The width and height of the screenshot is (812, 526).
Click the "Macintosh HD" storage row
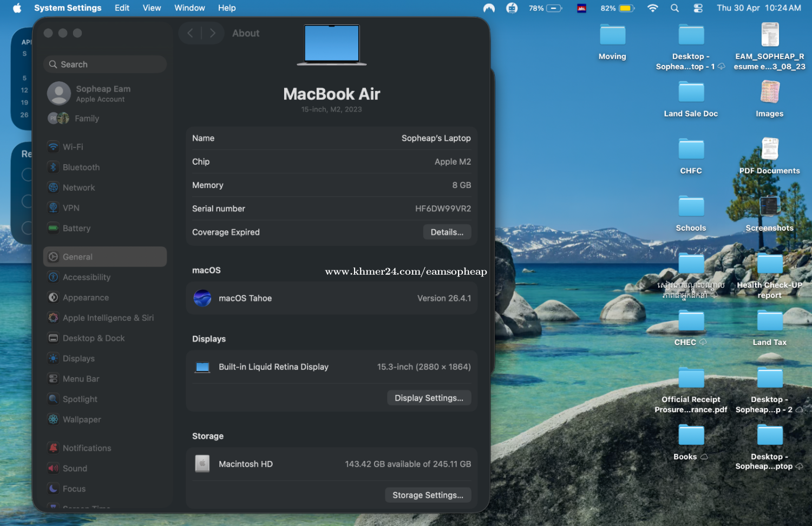332,464
